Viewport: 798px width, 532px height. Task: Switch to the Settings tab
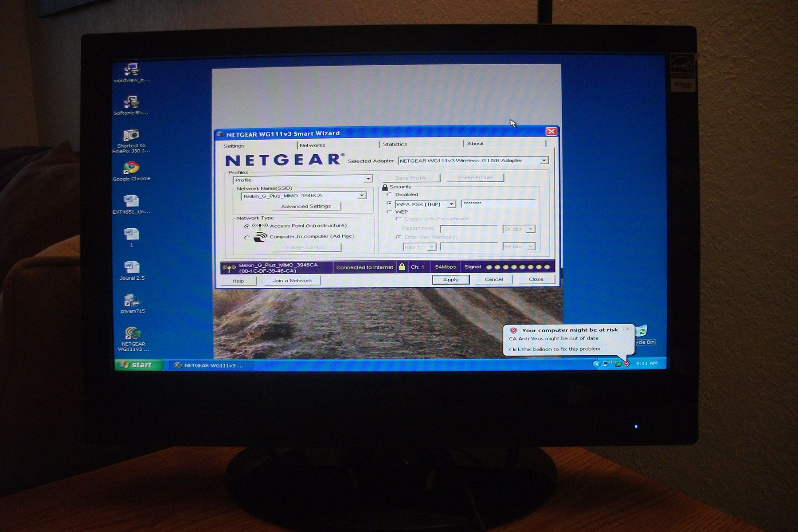click(x=234, y=146)
